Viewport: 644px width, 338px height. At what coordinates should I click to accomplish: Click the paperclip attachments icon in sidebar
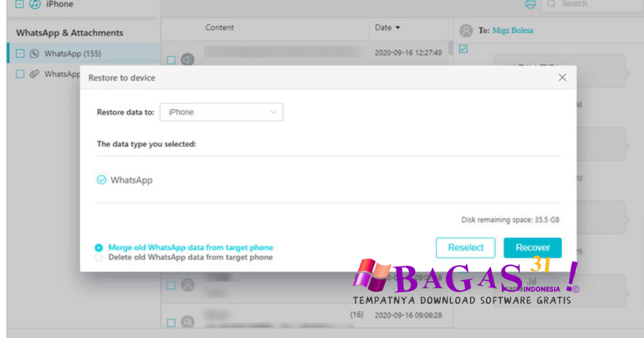(35, 74)
